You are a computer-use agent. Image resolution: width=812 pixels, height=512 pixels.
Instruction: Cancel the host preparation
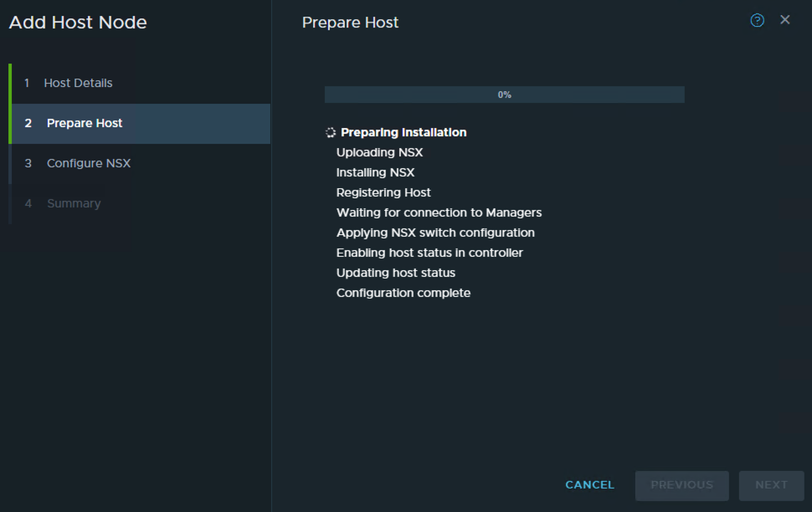(x=589, y=485)
